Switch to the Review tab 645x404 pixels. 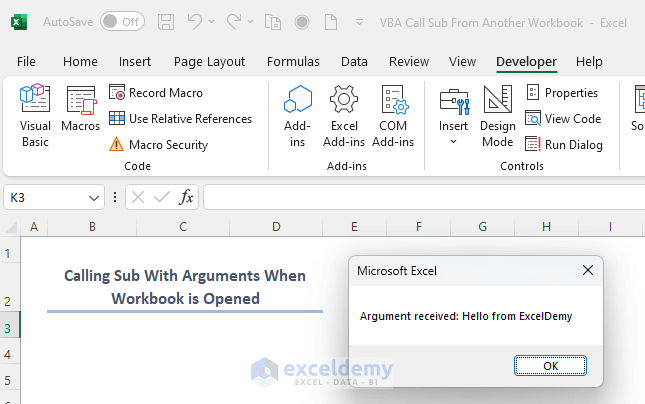(x=409, y=62)
